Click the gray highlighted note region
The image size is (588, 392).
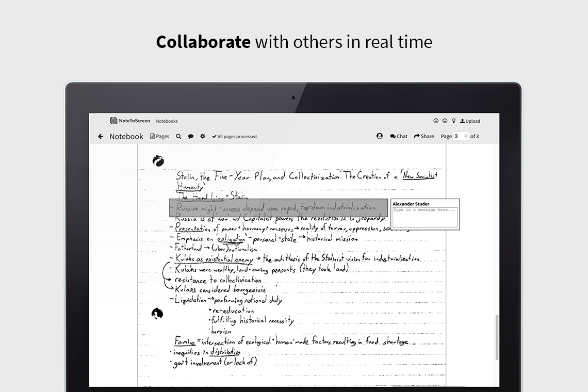(279, 208)
